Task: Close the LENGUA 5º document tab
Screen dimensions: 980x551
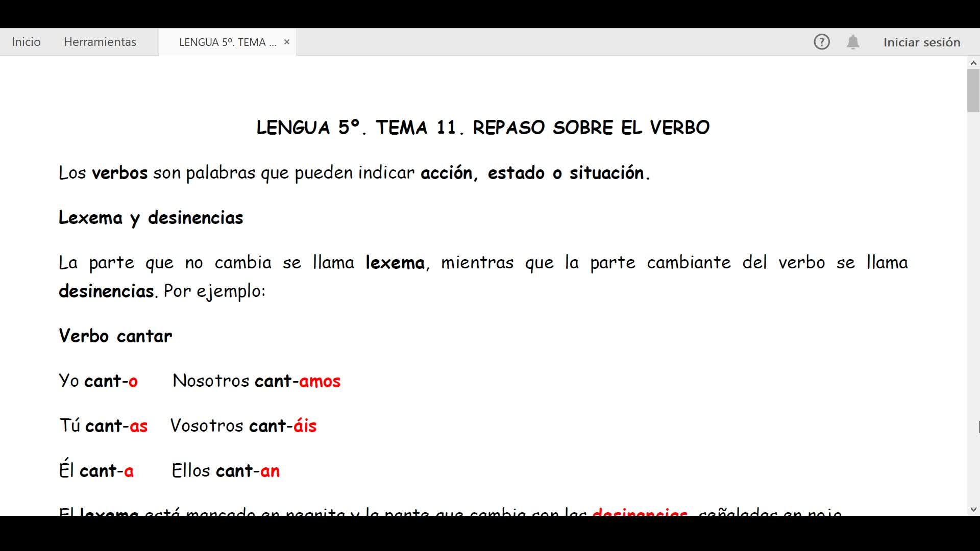Action: click(x=287, y=42)
